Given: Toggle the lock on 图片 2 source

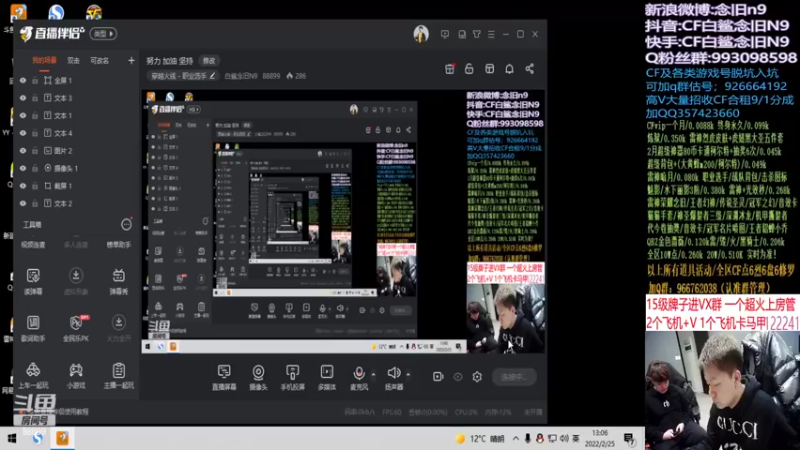Looking at the screenshot, I should [35, 151].
